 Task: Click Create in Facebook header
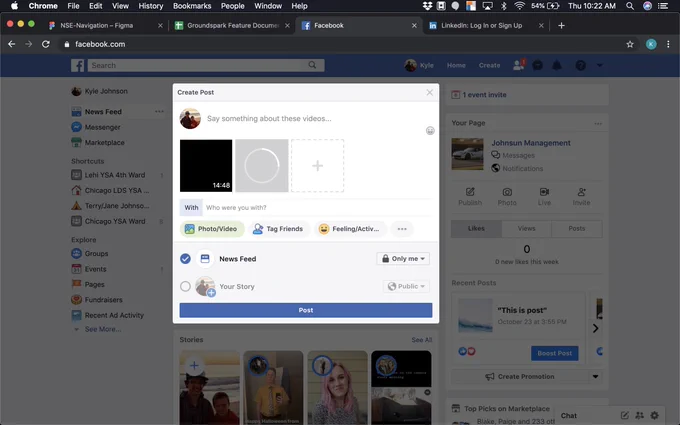coord(489,65)
